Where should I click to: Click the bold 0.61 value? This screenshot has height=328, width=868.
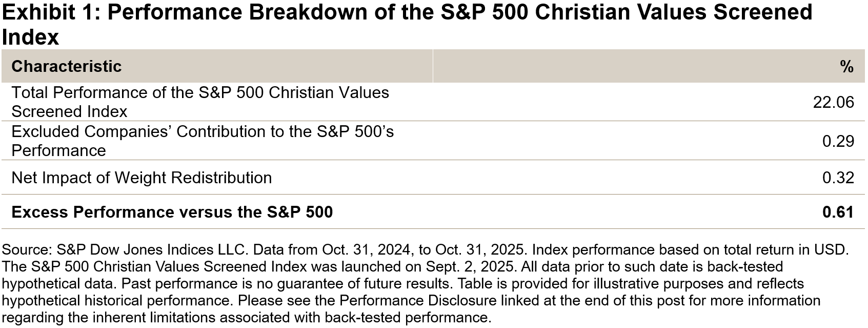(x=838, y=212)
